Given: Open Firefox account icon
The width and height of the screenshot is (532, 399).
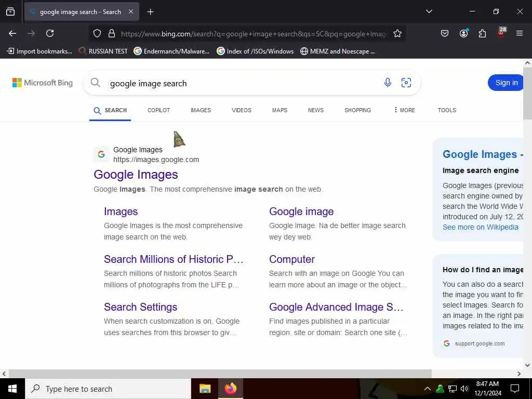Looking at the screenshot, I should pos(463,33).
